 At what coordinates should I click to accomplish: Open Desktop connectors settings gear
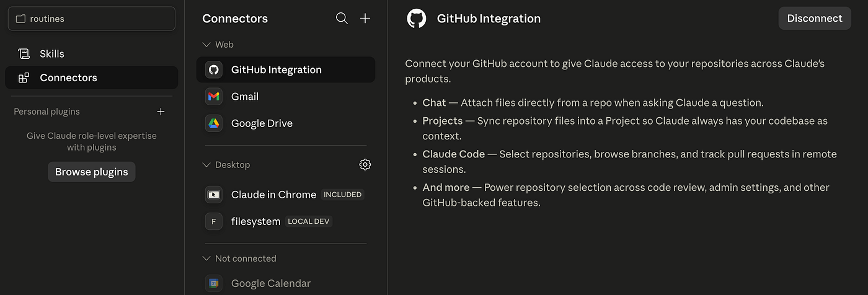click(x=365, y=164)
